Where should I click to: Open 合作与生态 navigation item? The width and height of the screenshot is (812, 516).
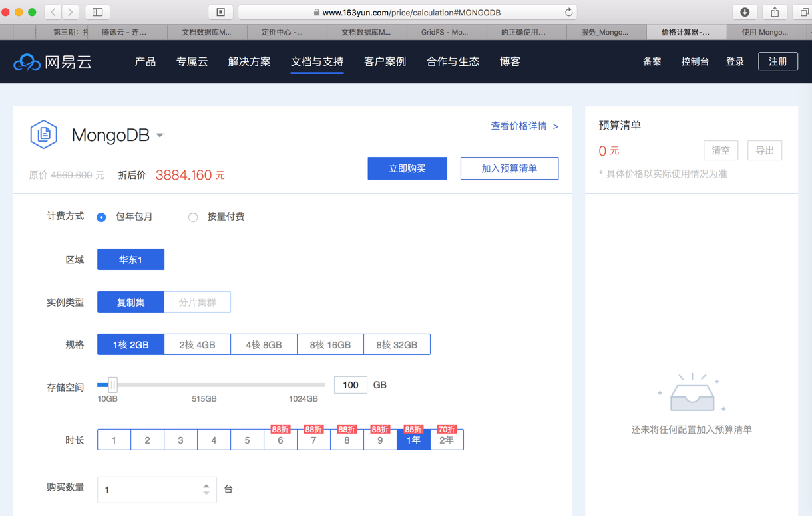pyautogui.click(x=453, y=62)
